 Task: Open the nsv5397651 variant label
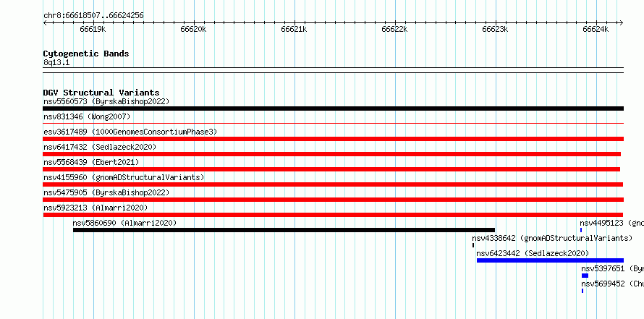click(x=612, y=268)
